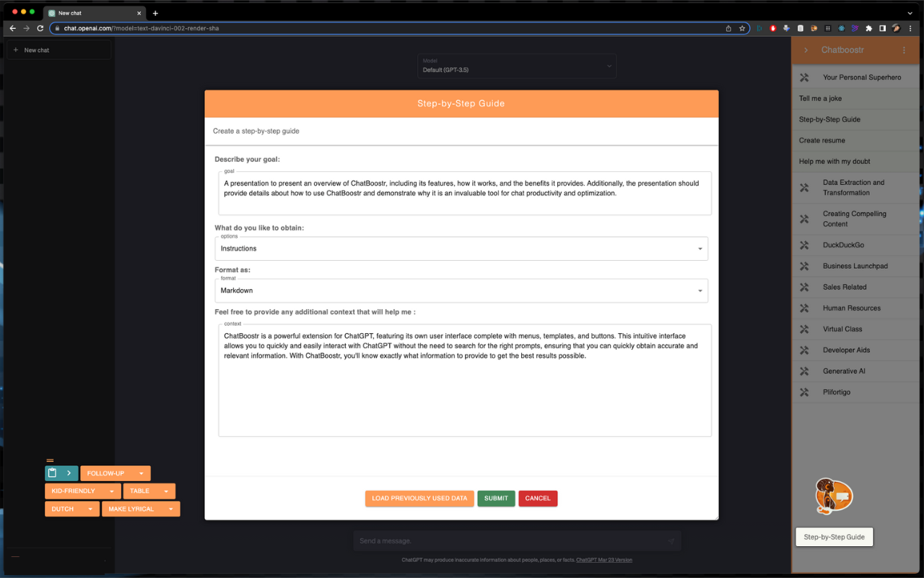Viewport: 924px width, 578px height.
Task: Open 'Data Extraction and Transformation' category
Action: pyautogui.click(x=855, y=188)
